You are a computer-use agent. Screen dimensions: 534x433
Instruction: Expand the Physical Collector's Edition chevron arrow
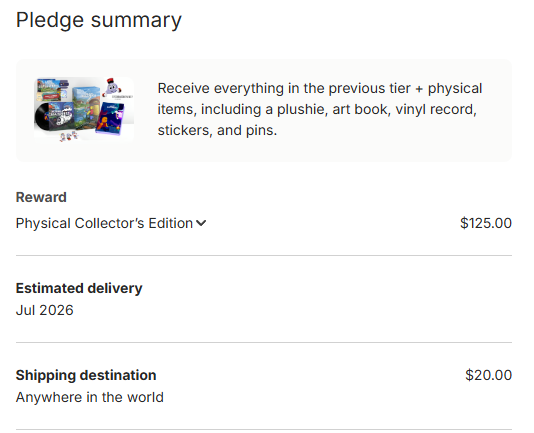point(201,223)
